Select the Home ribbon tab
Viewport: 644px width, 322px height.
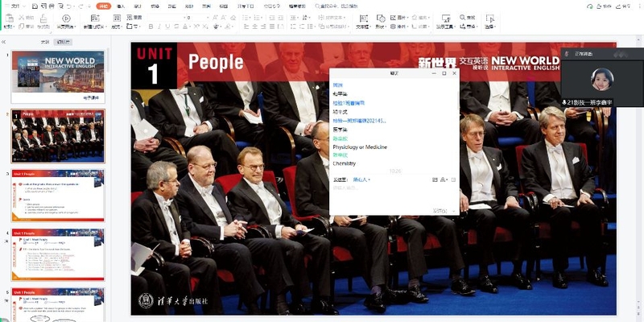pos(104,6)
